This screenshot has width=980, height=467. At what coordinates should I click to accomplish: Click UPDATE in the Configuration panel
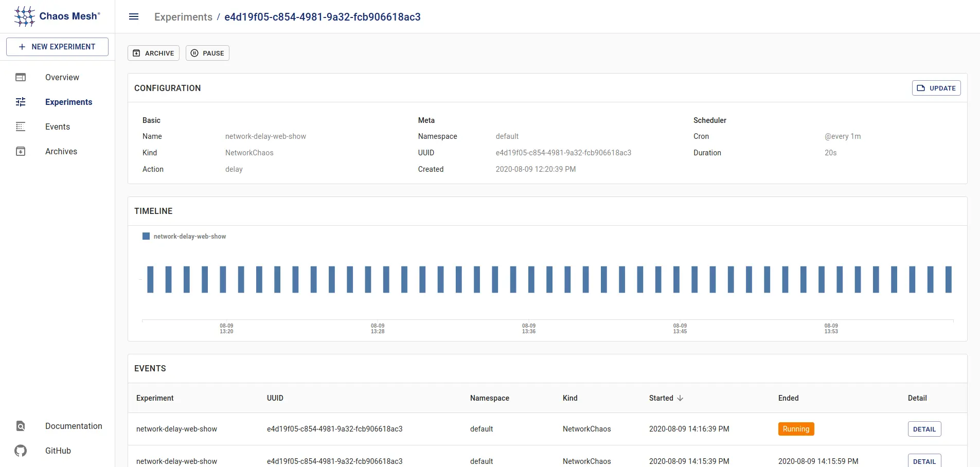936,88
